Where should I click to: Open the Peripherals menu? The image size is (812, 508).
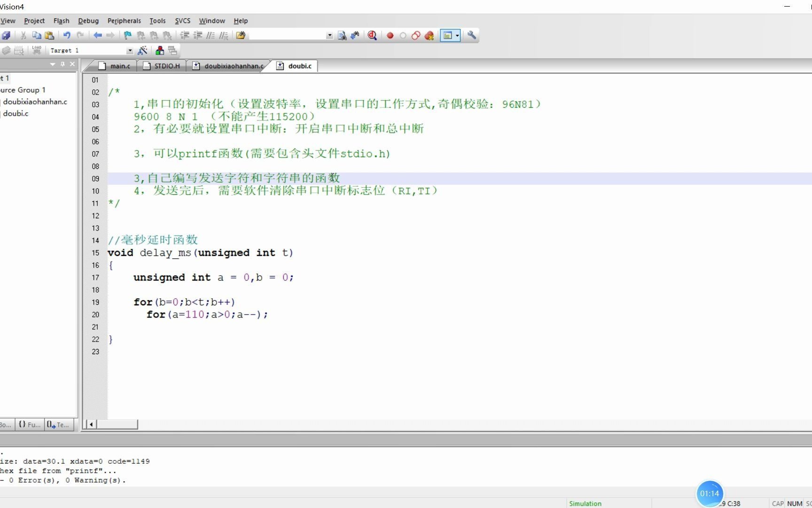coord(124,21)
